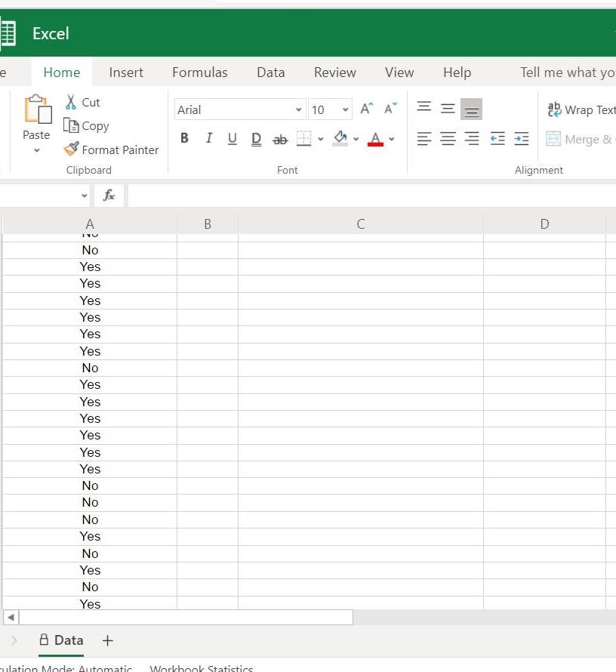Screen dimensions: 616x672
Task: Increase font size with Grow Font
Action: [x=367, y=109]
